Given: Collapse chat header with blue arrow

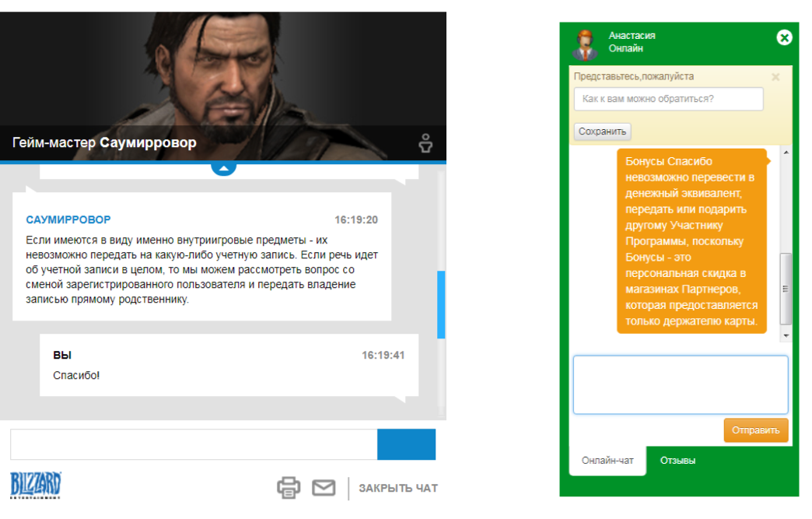Looking at the screenshot, I should (x=224, y=168).
